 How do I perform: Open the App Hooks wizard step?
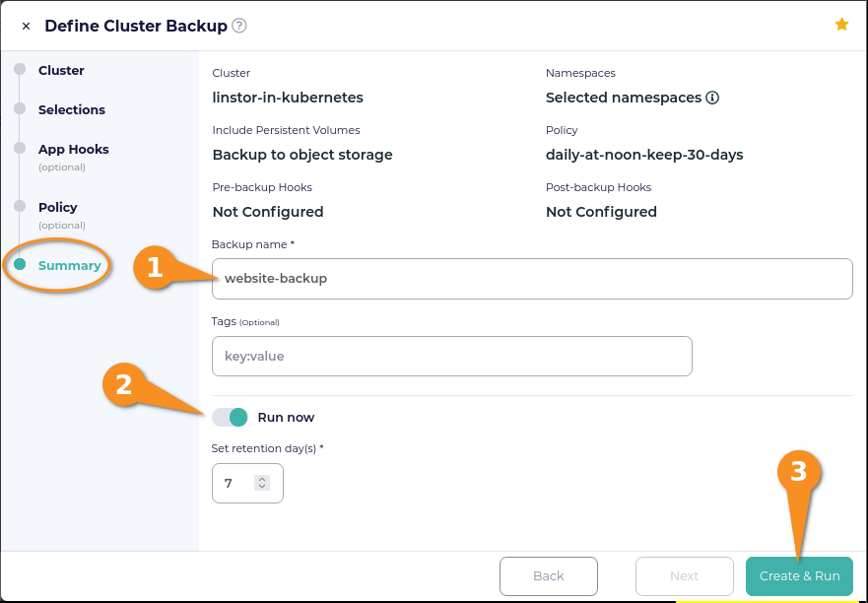pyautogui.click(x=74, y=149)
